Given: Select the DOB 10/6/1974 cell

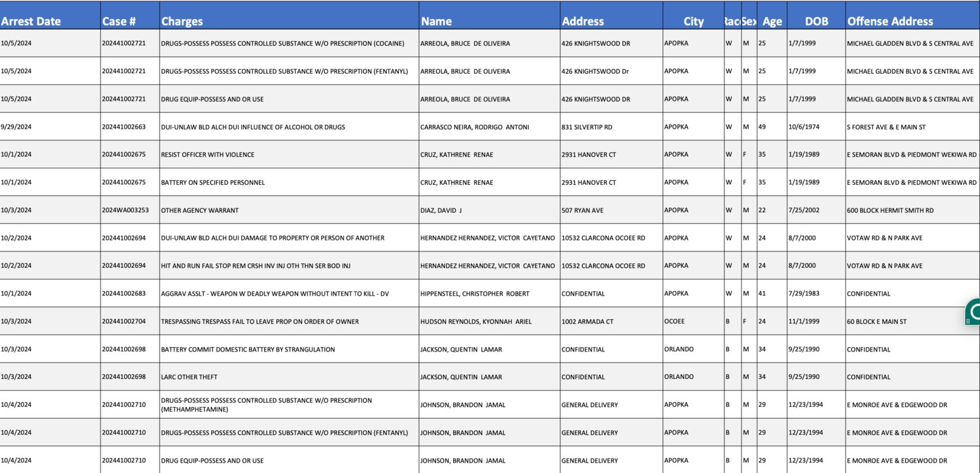Looking at the screenshot, I should 816,127.
